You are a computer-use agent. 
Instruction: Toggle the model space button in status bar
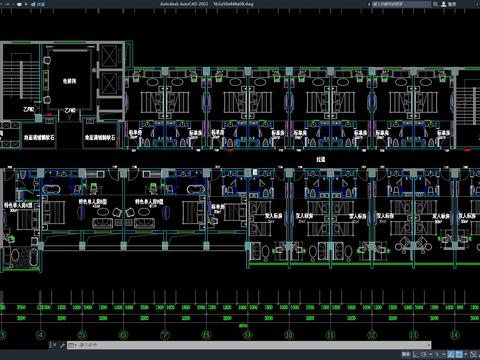pos(406,354)
